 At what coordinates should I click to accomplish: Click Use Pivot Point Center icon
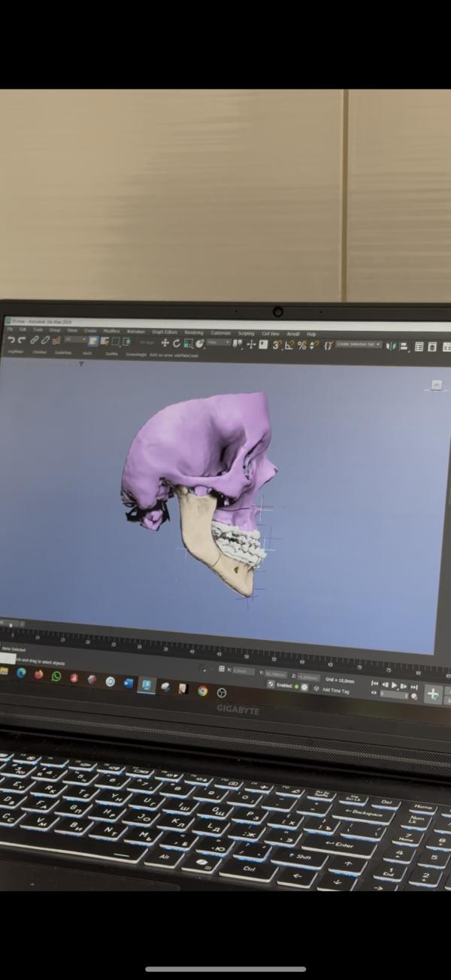(238, 344)
